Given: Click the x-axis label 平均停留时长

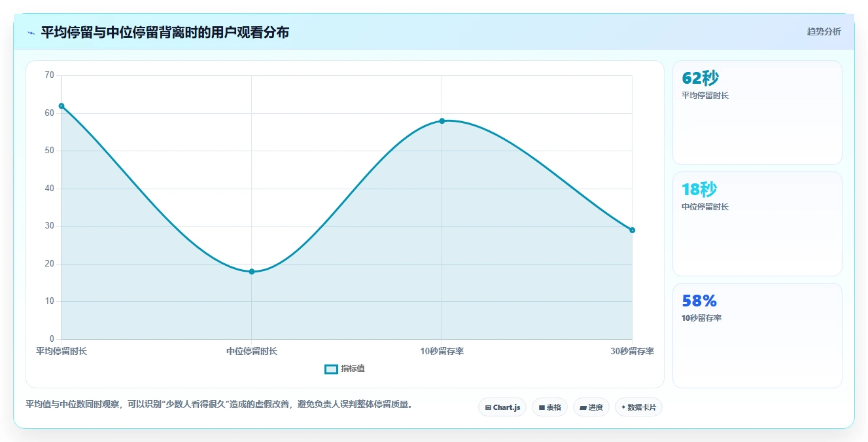Looking at the screenshot, I should [x=61, y=352].
